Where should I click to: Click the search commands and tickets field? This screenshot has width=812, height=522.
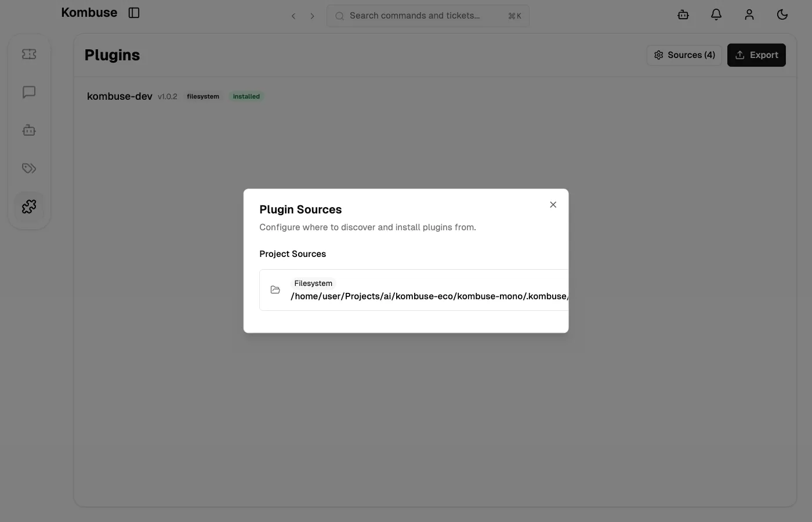point(427,16)
